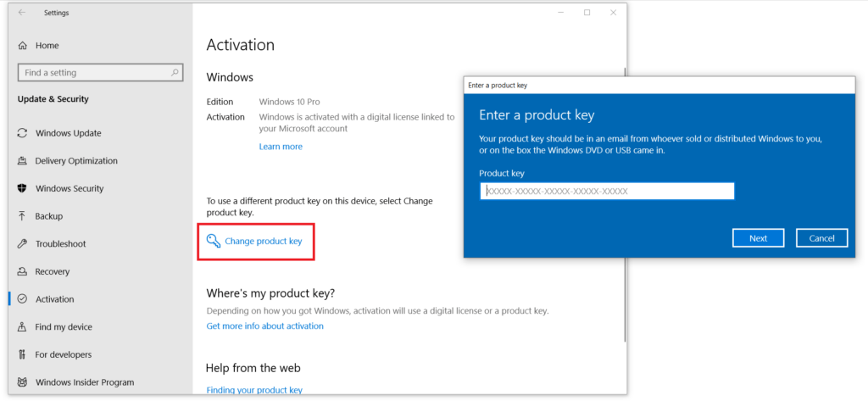Click the Activation checkmark circle icon
This screenshot has height=401, width=868.
(23, 299)
